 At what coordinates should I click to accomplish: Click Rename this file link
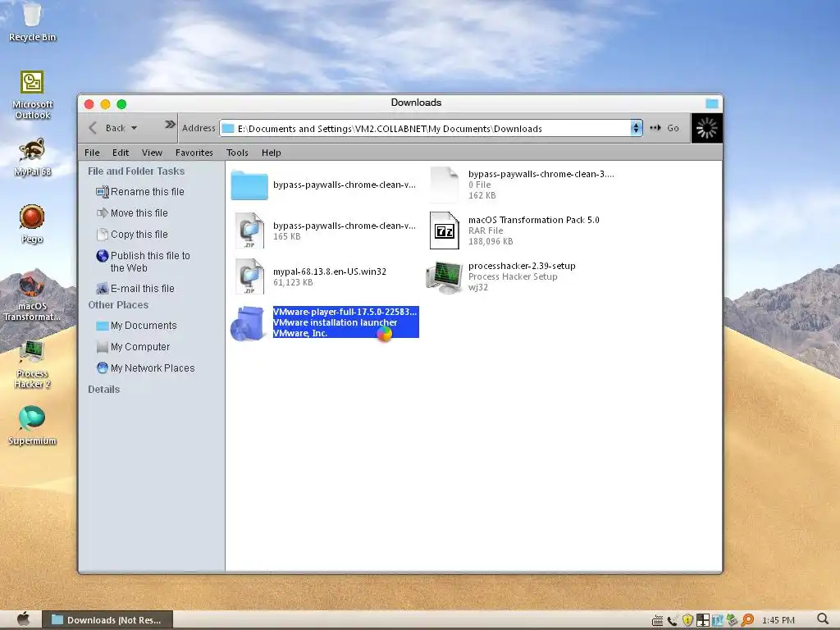(140, 192)
